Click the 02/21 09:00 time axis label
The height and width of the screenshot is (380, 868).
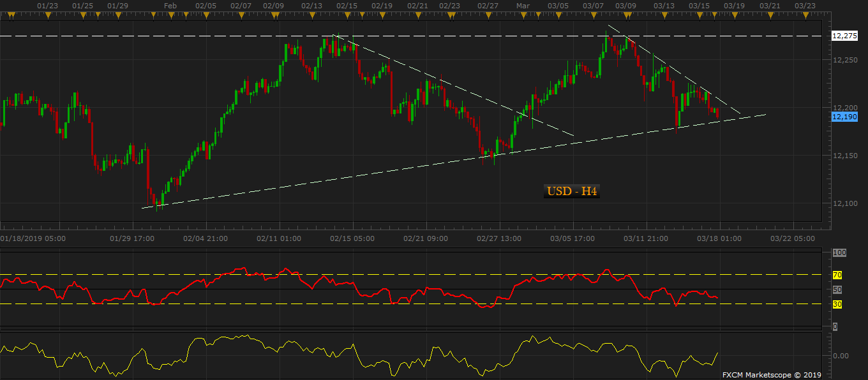click(x=426, y=238)
